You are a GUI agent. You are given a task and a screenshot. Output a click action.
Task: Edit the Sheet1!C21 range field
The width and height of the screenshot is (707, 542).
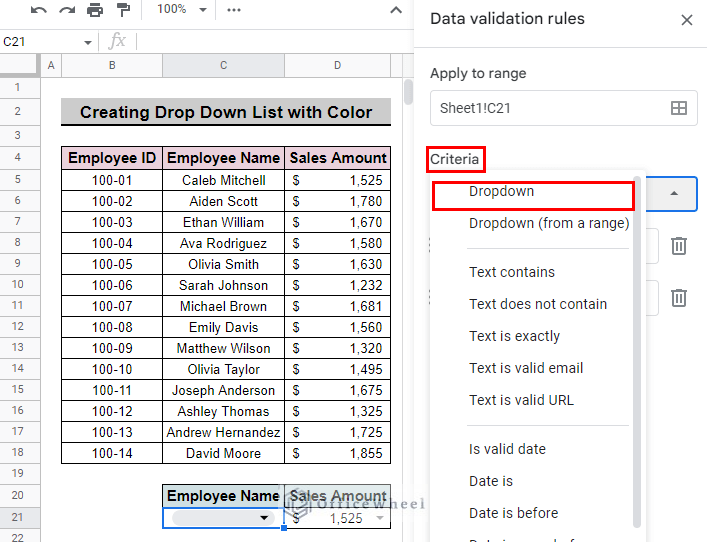pyautogui.click(x=549, y=108)
